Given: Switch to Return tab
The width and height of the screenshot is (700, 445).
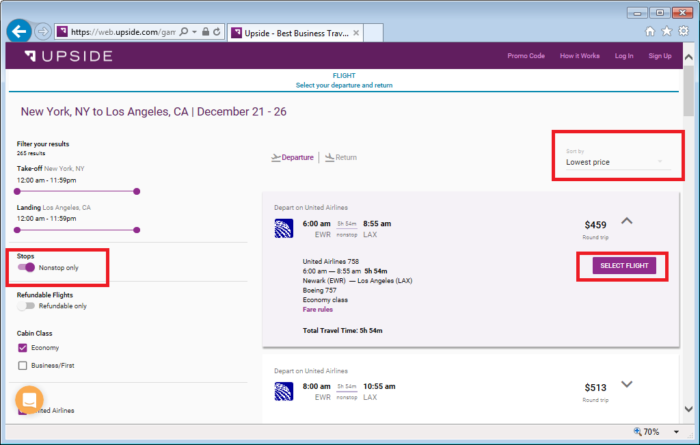Looking at the screenshot, I should point(341,158).
